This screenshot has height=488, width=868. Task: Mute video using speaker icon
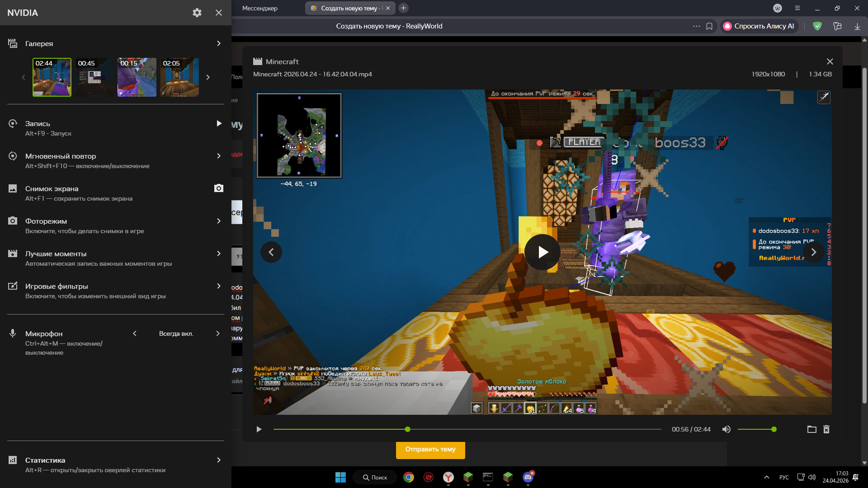[726, 429]
